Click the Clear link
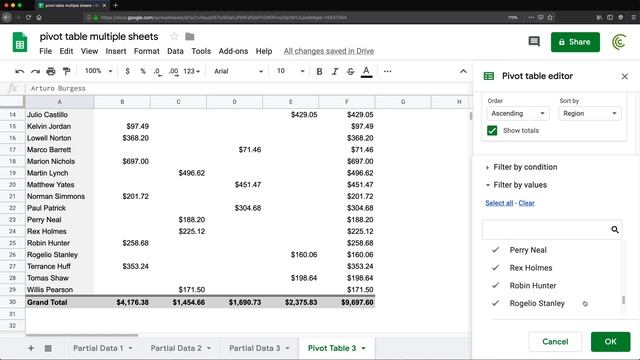The width and height of the screenshot is (640, 360). 527,203
